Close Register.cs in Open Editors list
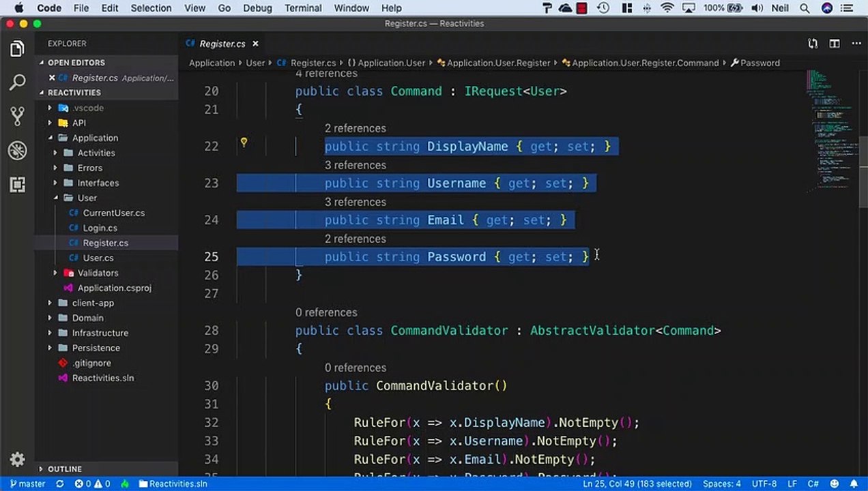 [x=52, y=78]
